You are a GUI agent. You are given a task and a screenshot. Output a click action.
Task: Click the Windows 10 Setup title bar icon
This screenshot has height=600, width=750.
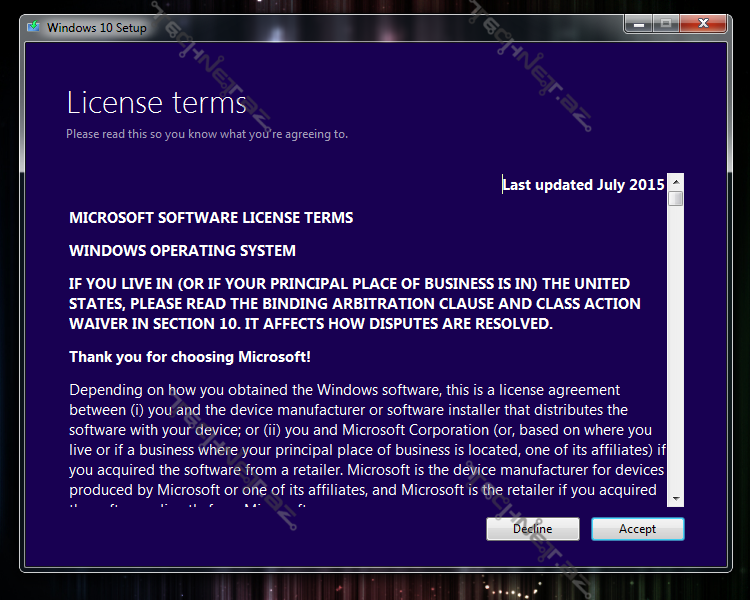click(x=34, y=27)
